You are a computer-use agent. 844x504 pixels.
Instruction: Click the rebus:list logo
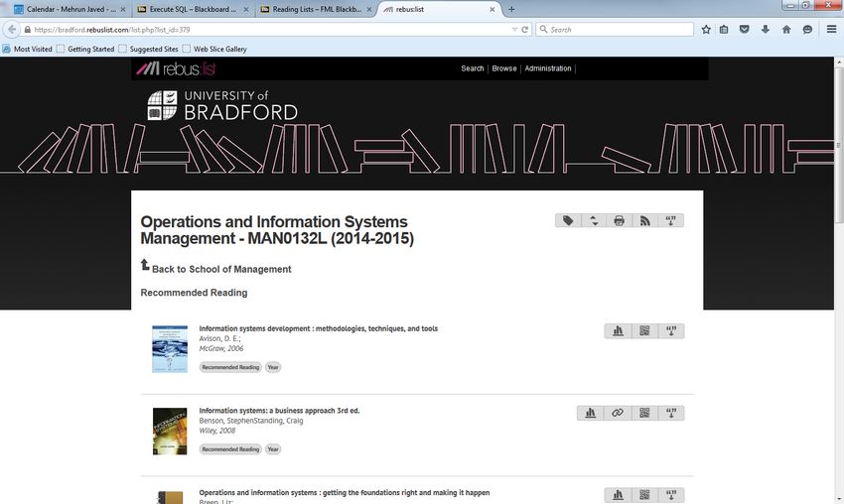[x=176, y=68]
